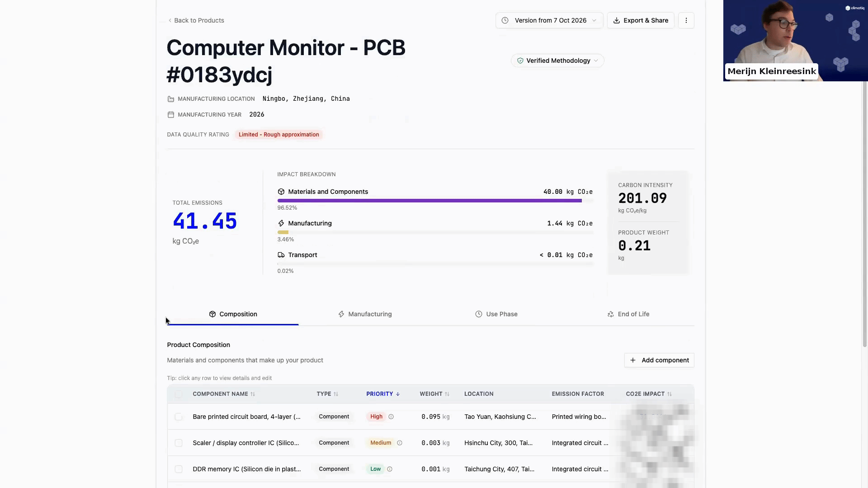Click the truck icon beside Transport

pos(281,255)
